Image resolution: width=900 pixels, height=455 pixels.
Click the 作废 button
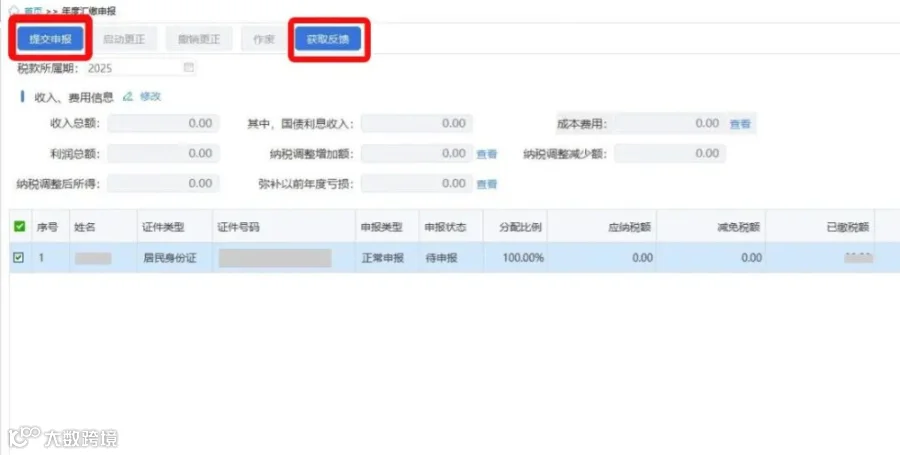click(264, 39)
